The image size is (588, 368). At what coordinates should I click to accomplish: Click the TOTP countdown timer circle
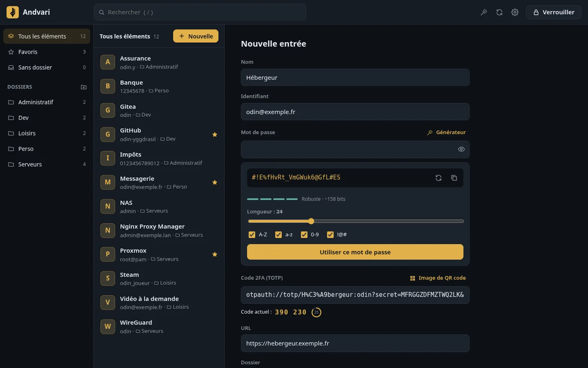pos(316,312)
